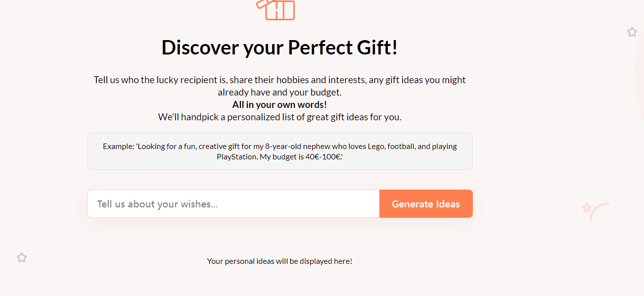Image resolution: width=644 pixels, height=296 pixels.
Task: Click the shooting star decoration icon
Action: (x=595, y=211)
